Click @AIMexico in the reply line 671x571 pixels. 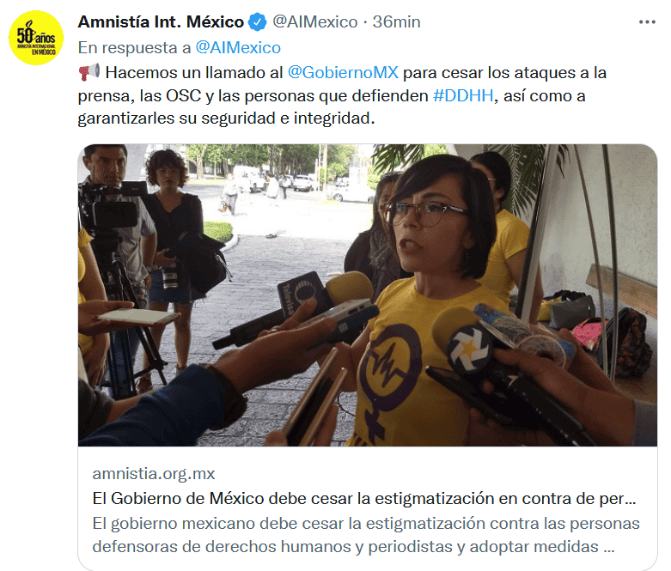click(238, 48)
